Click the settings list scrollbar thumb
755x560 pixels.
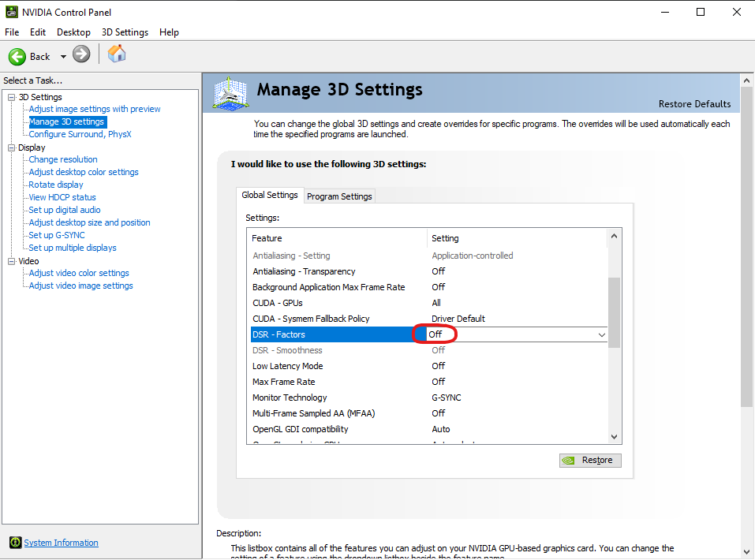(614, 312)
